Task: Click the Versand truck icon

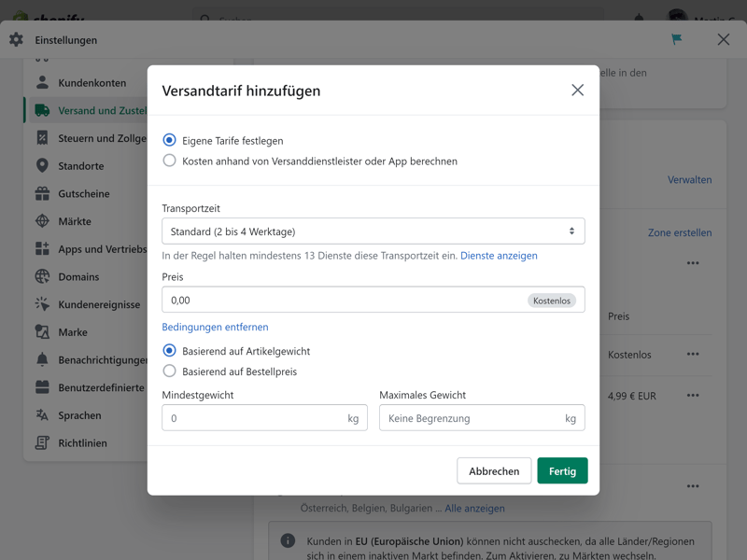Action: (42, 110)
